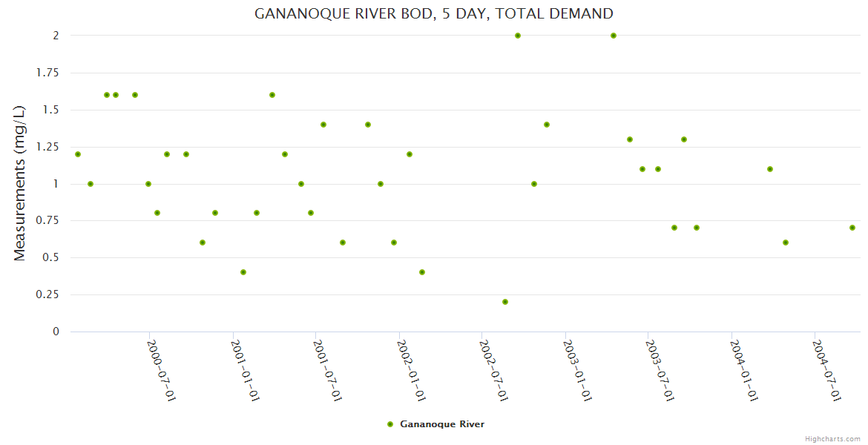This screenshot has height=445, width=868.
Task: Click the 2002-07-01 x-axis date label
Action: coord(493,371)
